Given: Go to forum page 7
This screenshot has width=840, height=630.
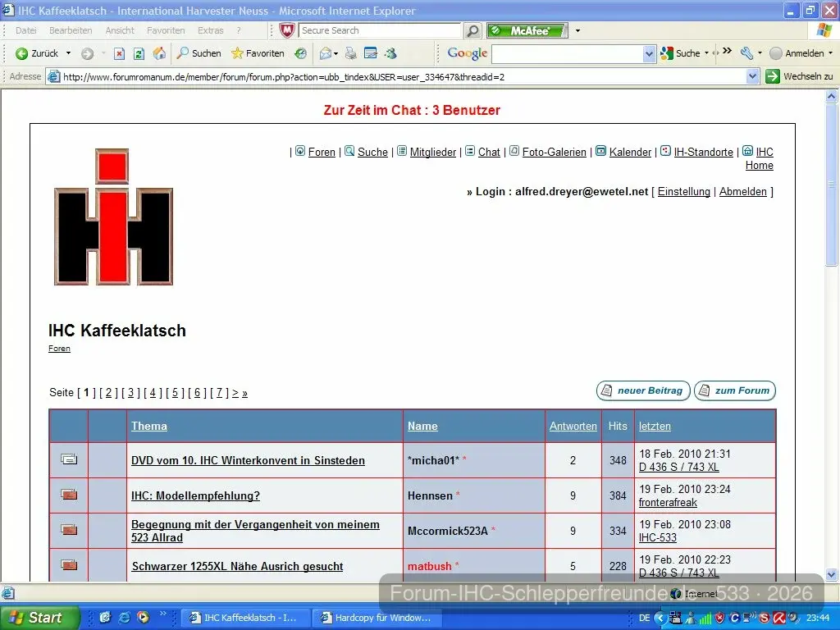Looking at the screenshot, I should click(x=219, y=393).
